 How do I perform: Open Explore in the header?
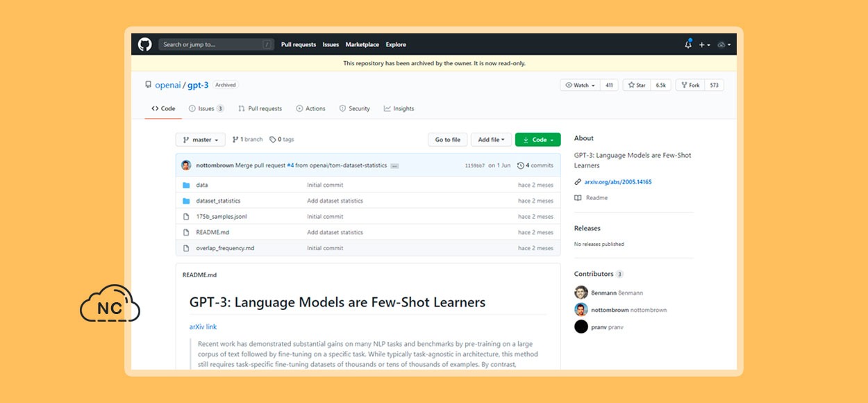click(396, 44)
